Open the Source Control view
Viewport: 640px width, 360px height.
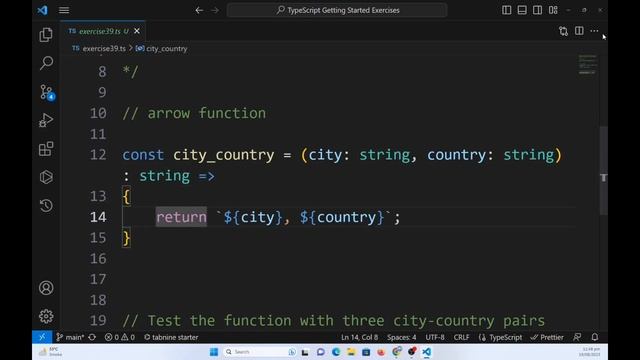[46, 92]
